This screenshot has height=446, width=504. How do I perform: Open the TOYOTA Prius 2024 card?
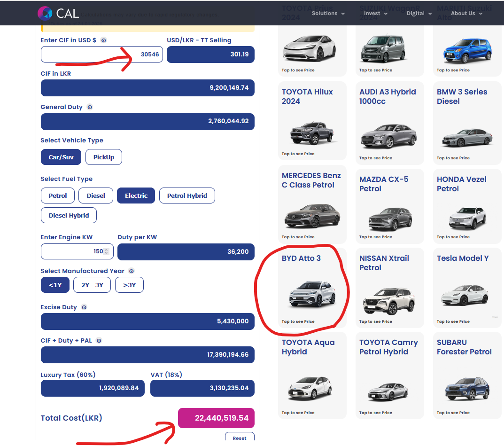click(312, 50)
